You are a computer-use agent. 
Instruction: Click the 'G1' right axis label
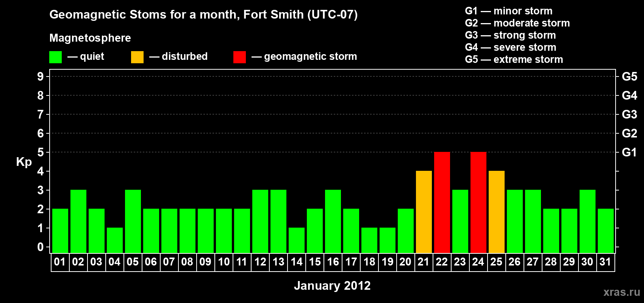[630, 152]
